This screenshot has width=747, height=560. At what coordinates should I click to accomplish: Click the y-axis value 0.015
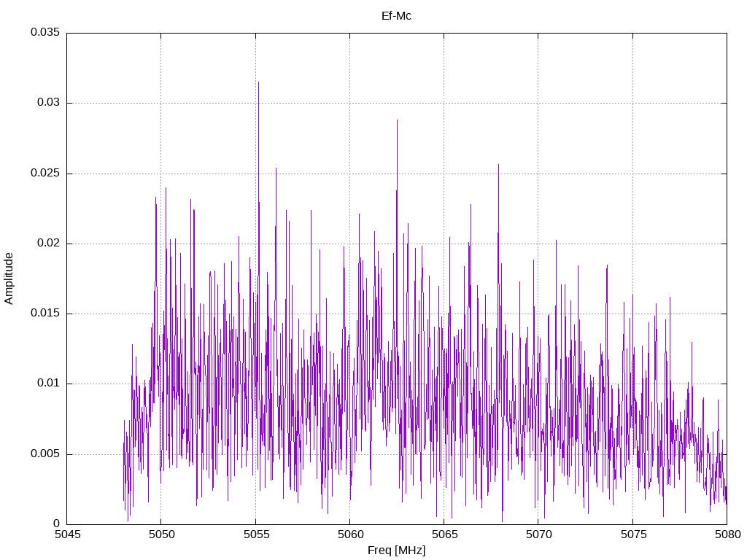coord(45,313)
